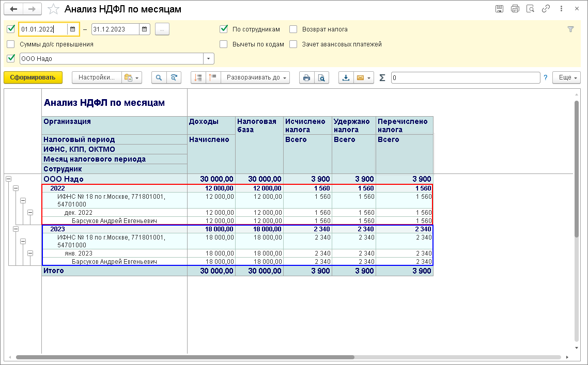Click the sum sigma icon
The width and height of the screenshot is (588, 365).
pos(382,77)
